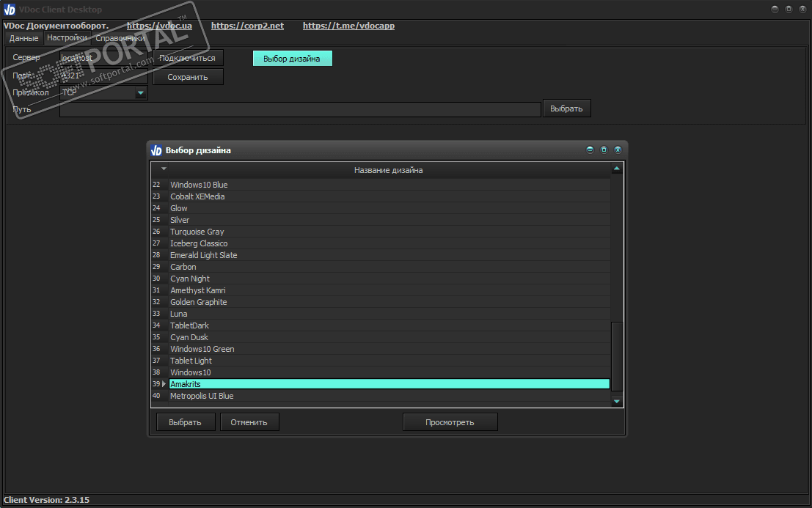Image resolution: width=812 pixels, height=508 pixels.
Task: Minimize the Выбор дизайна dialog
Action: (590, 150)
